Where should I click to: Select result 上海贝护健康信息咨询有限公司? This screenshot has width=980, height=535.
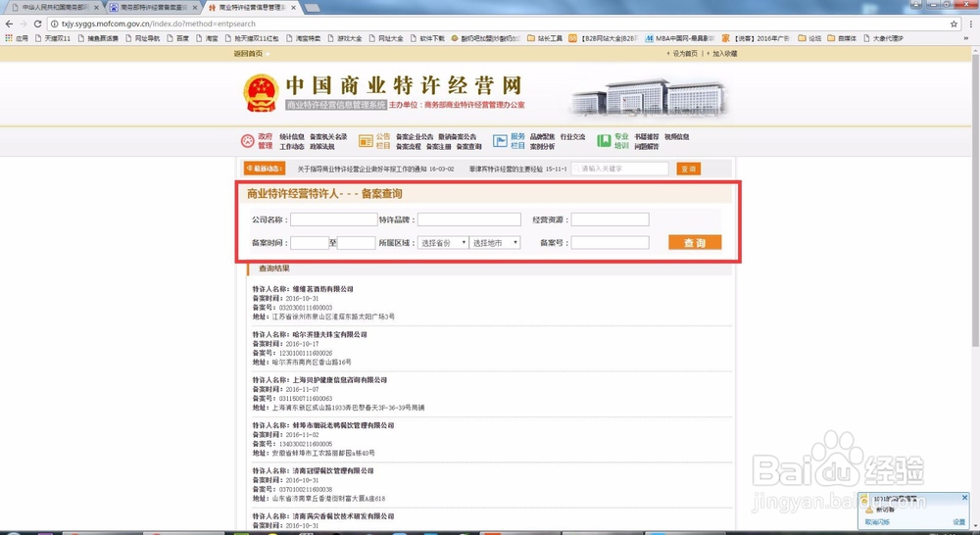339,380
